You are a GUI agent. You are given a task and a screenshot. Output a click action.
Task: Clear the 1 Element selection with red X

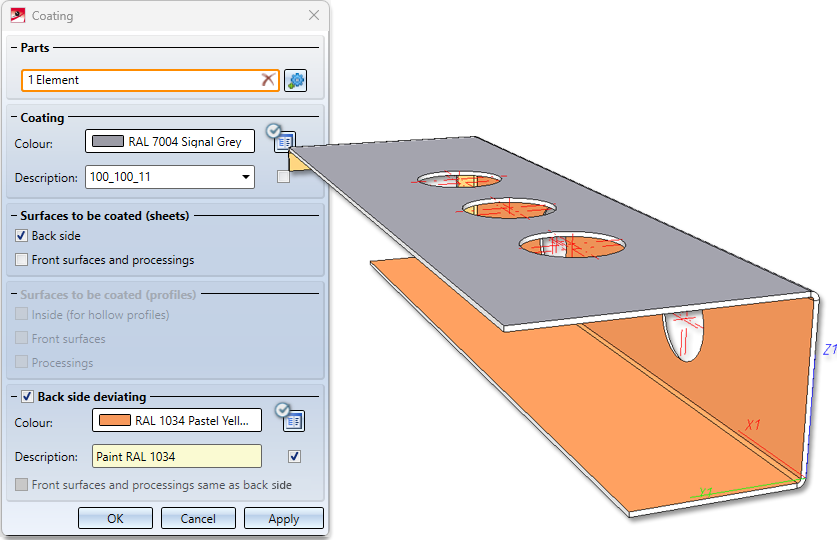(268, 80)
